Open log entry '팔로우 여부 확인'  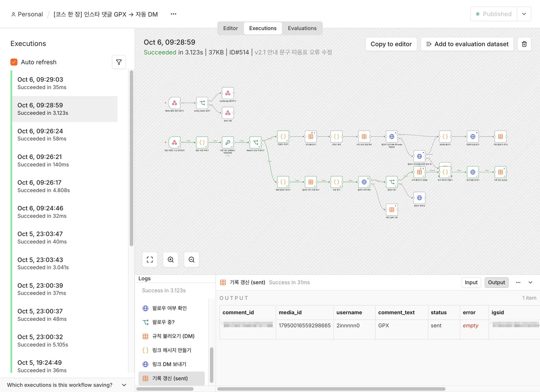[171, 308]
